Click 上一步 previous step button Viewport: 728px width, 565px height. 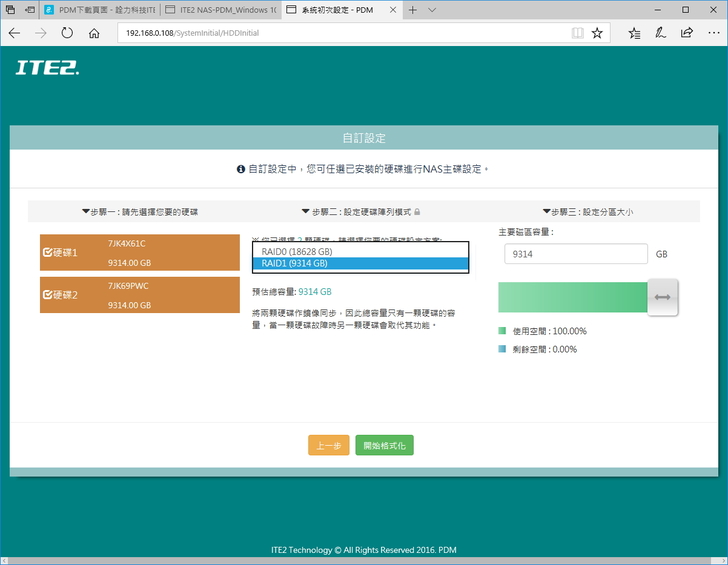point(328,445)
